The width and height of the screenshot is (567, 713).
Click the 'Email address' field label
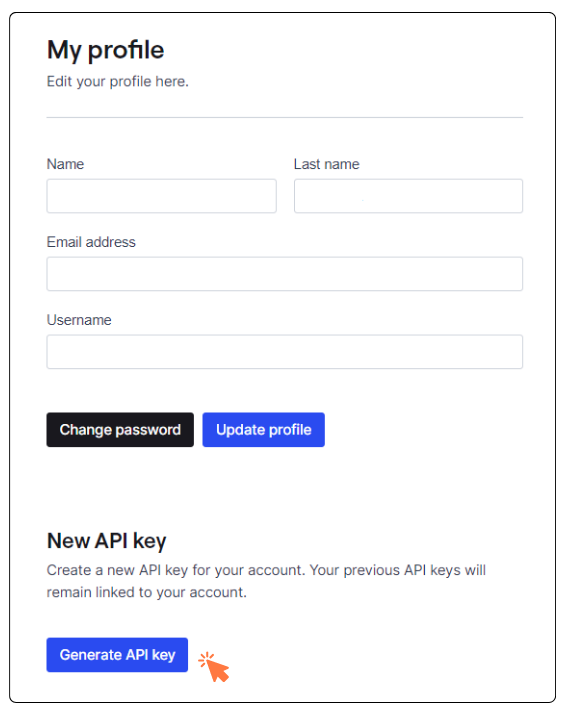91,242
